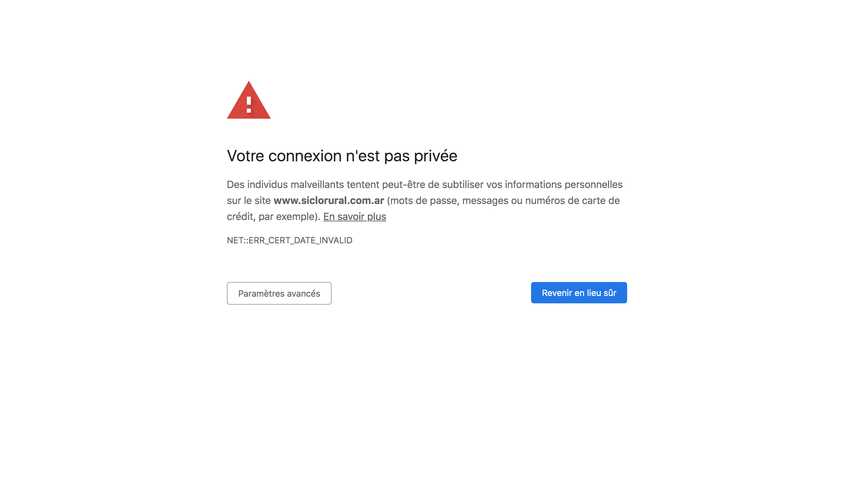Viewport: 854px width, 504px height.
Task: Open 'Paramètres avancés' options
Action: point(279,293)
